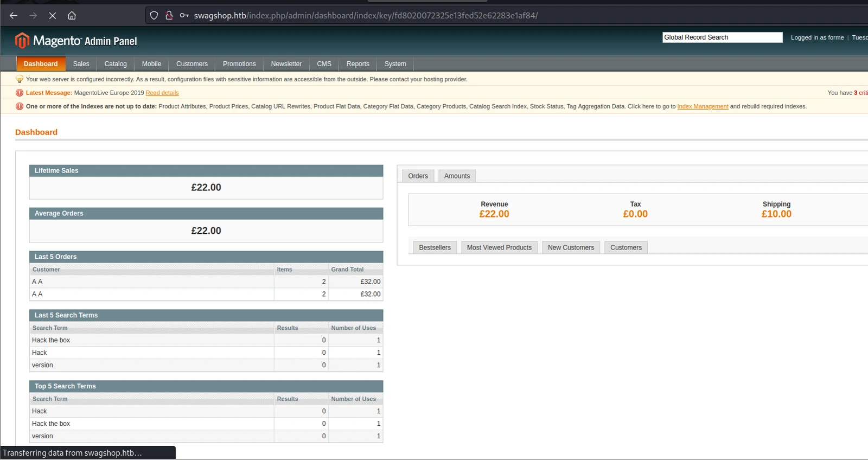The width and height of the screenshot is (868, 460).
Task: Open the Dashboard menu
Action: pos(41,64)
